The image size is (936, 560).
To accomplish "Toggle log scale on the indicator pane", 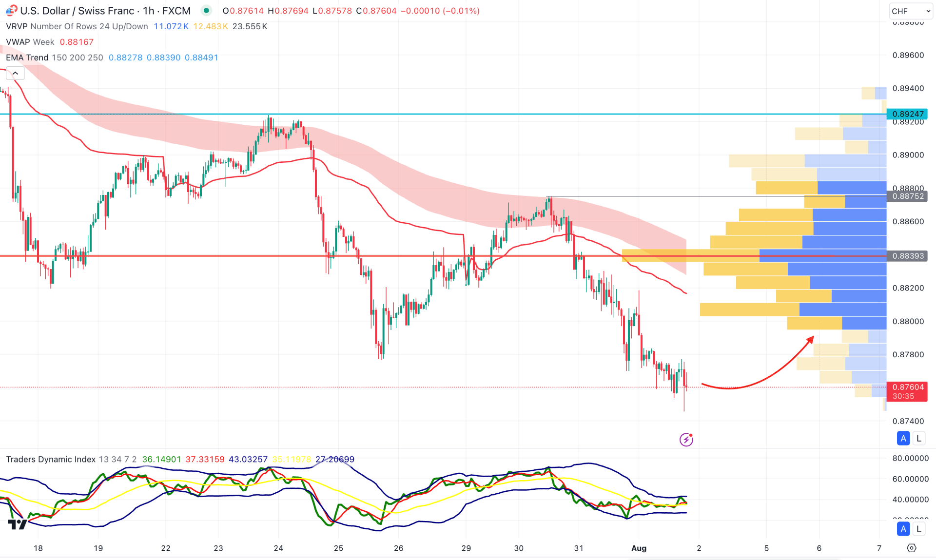I will tap(919, 529).
